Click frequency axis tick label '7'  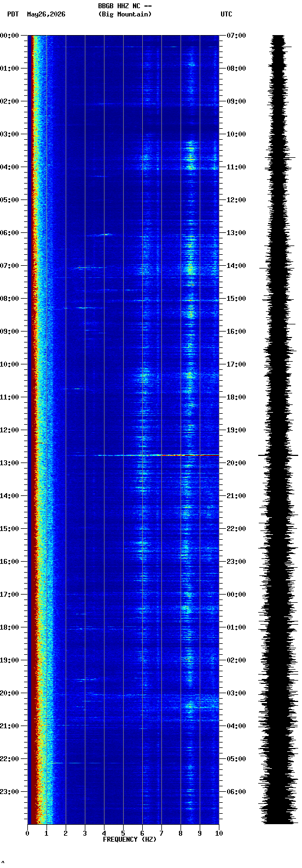coord(161,833)
